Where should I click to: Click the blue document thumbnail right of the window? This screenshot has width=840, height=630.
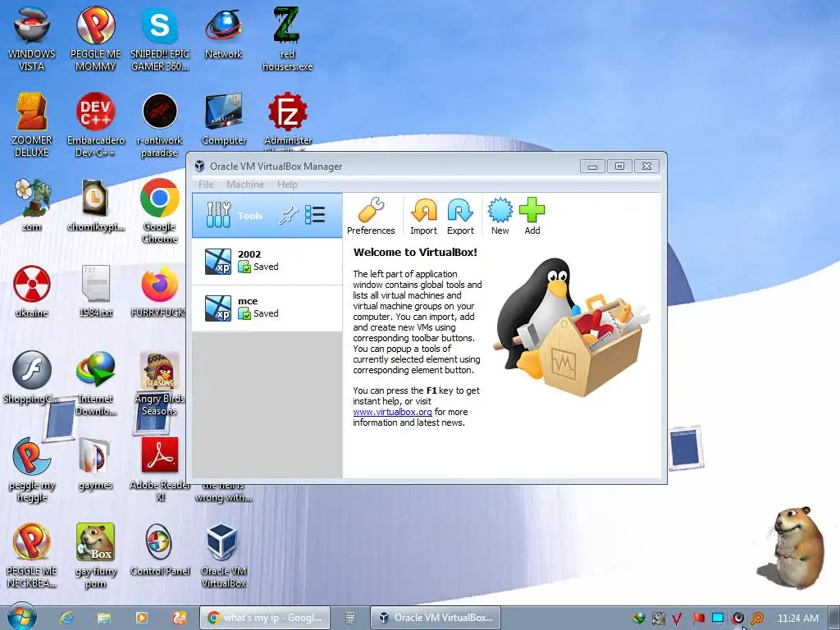(686, 447)
